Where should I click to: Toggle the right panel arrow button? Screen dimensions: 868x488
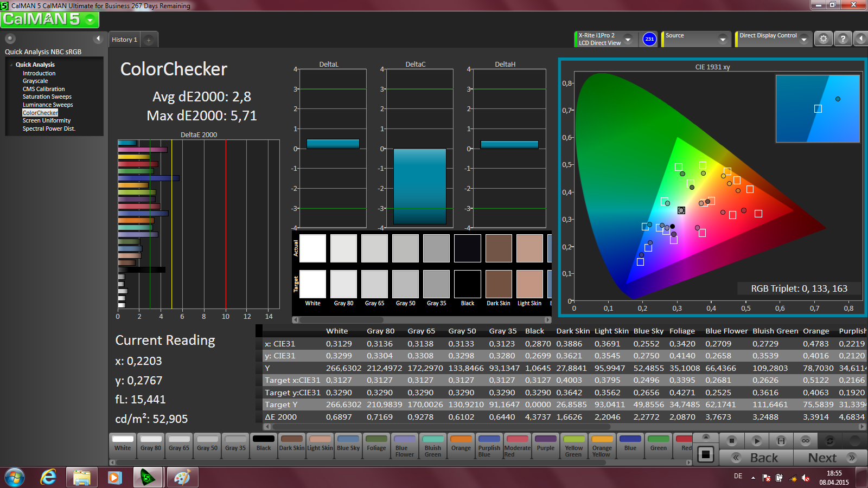pyautogui.click(x=860, y=39)
